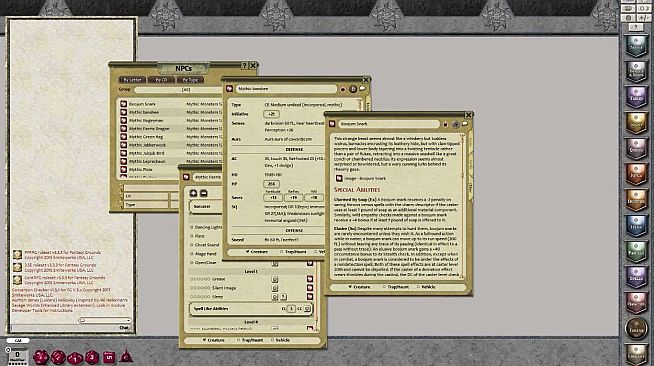Toggle Dancing Lights cantrip checkbox
Image resolution: width=654 pixels, height=366 pixels.
pos(192,227)
